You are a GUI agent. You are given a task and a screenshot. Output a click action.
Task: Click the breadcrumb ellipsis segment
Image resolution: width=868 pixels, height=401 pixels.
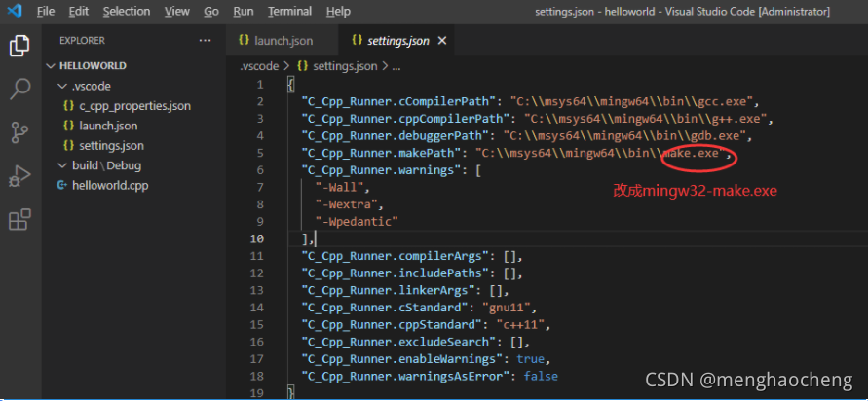pos(396,66)
